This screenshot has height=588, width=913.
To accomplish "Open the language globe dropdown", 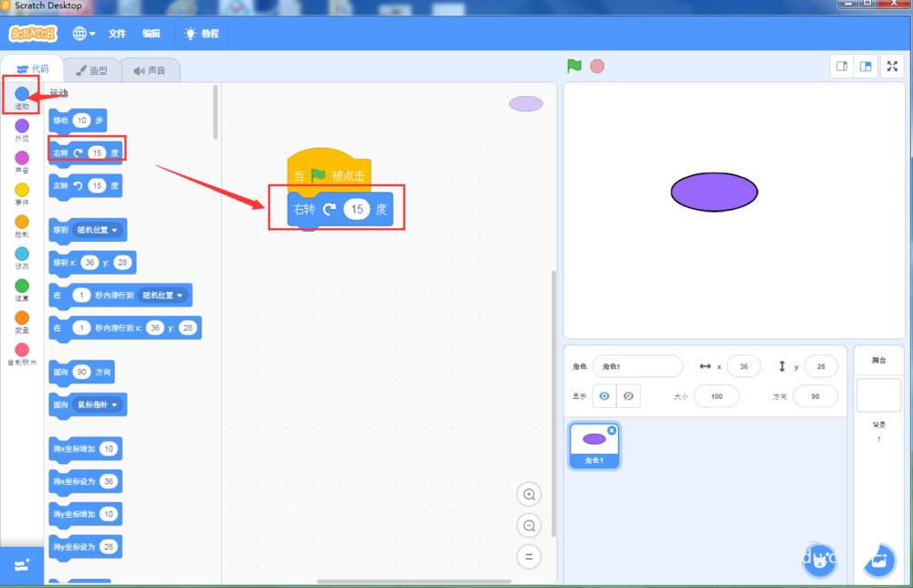I will point(82,33).
